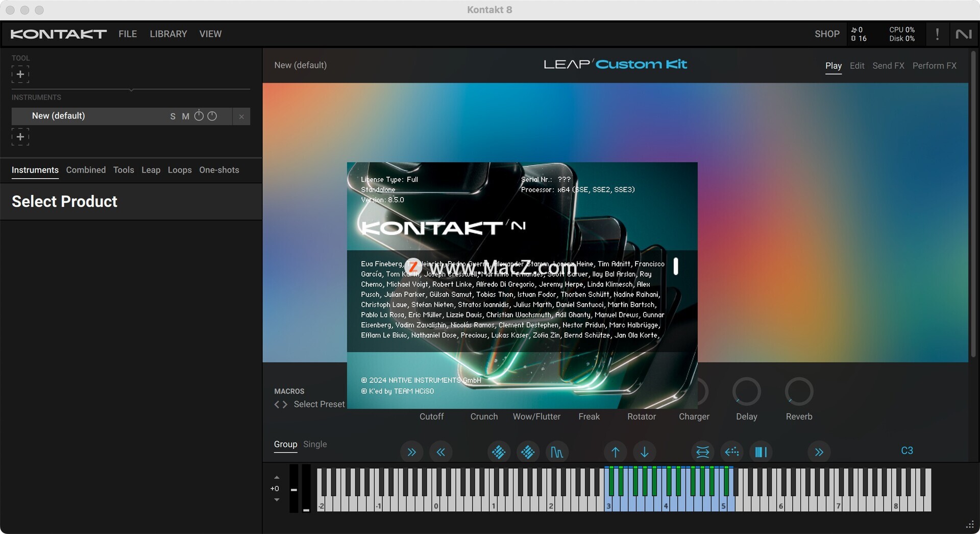This screenshot has height=534, width=980.
Task: Click the voice count readout showing 0 and 16
Action: [859, 34]
